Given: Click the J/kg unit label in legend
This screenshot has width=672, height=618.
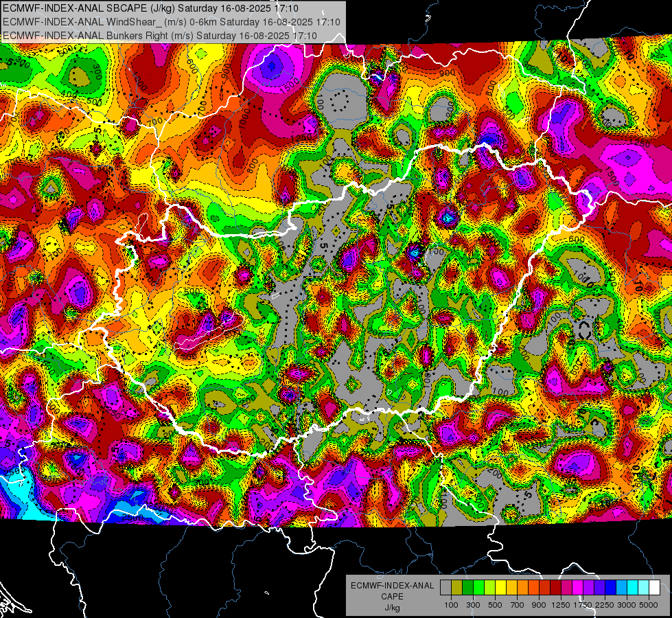Looking at the screenshot, I should (392, 608).
